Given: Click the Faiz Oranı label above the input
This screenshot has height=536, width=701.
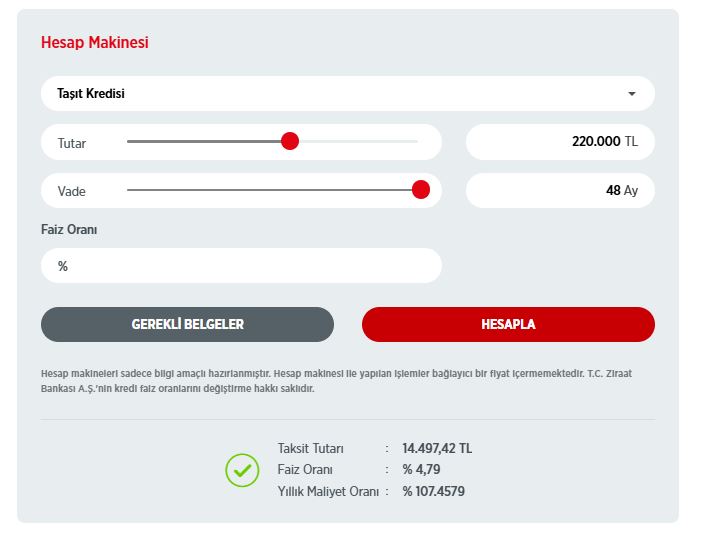Looking at the screenshot, I should point(69,229).
